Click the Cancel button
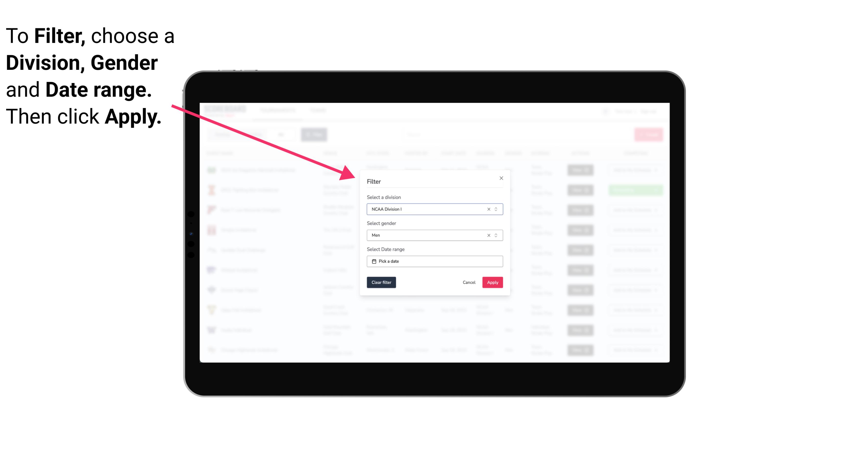Viewport: 868px width, 467px height. click(x=469, y=283)
